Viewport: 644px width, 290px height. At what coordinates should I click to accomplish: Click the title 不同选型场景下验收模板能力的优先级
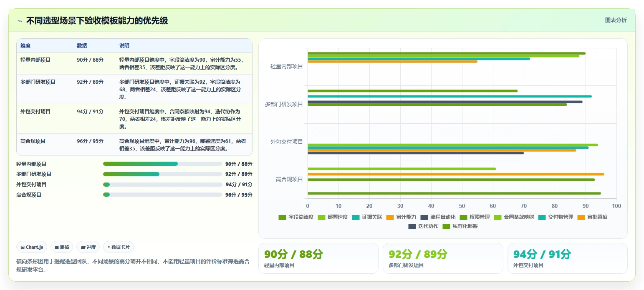pyautogui.click(x=97, y=20)
